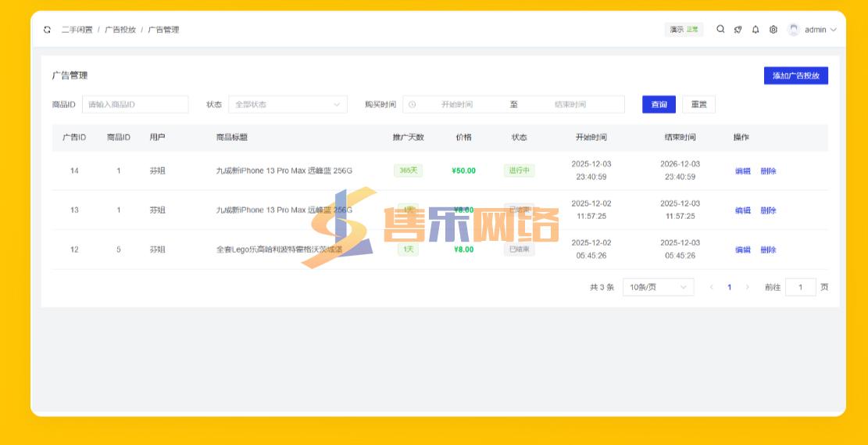Open settings with the gear icon
This screenshot has width=868, height=445.
(x=773, y=30)
